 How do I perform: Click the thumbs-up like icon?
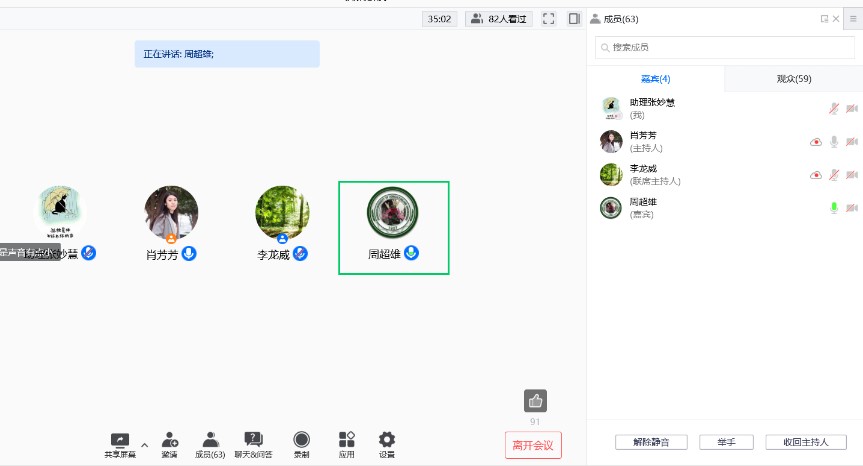pos(535,401)
